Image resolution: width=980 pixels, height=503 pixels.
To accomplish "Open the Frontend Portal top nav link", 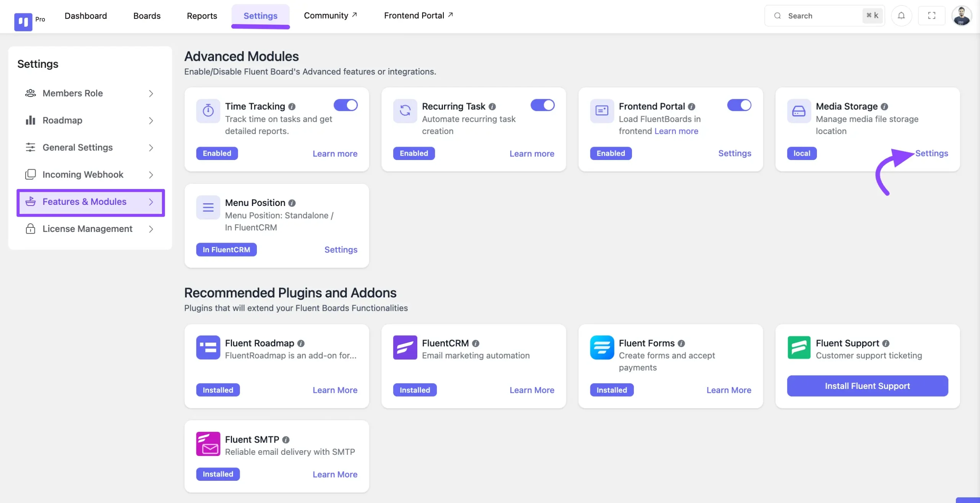I will click(x=418, y=16).
